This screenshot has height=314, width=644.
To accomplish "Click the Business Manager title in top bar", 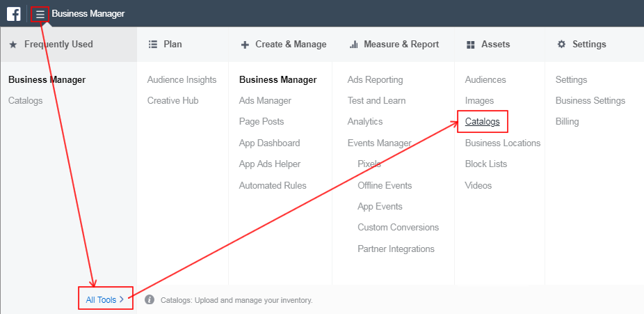I will [88, 14].
